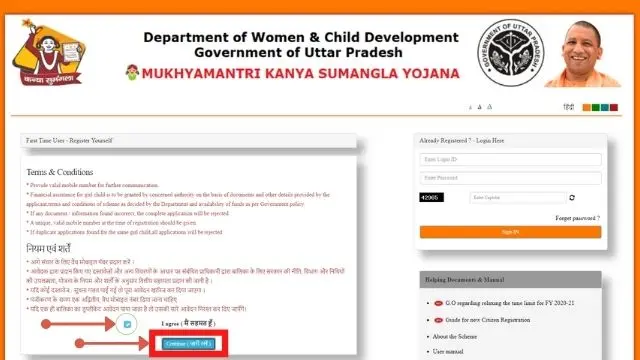Click the Government of Uttar Pradesh emblem

511,53
